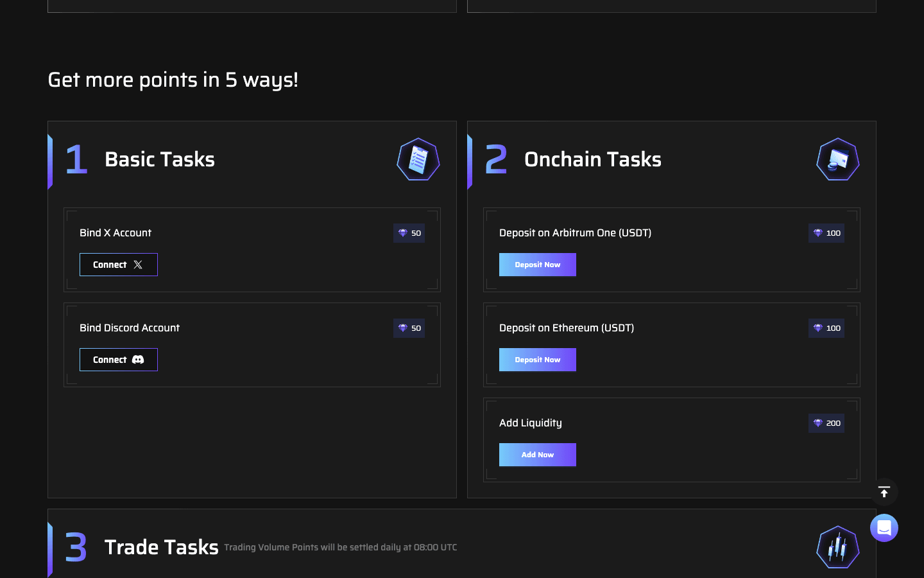The height and width of the screenshot is (578, 924).
Task: Click the scroll-to-top arrow icon
Action: pyautogui.click(x=884, y=492)
